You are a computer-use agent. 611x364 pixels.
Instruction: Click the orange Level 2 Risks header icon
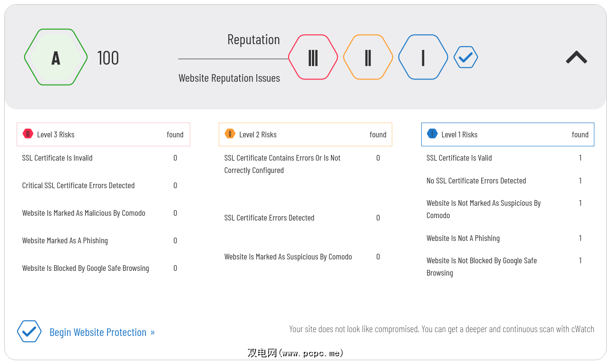click(x=230, y=134)
